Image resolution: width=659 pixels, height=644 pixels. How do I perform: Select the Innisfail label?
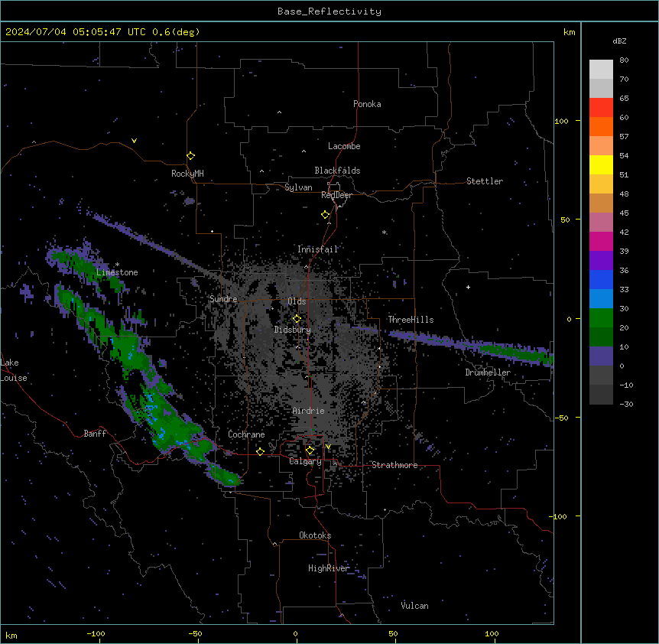click(318, 249)
